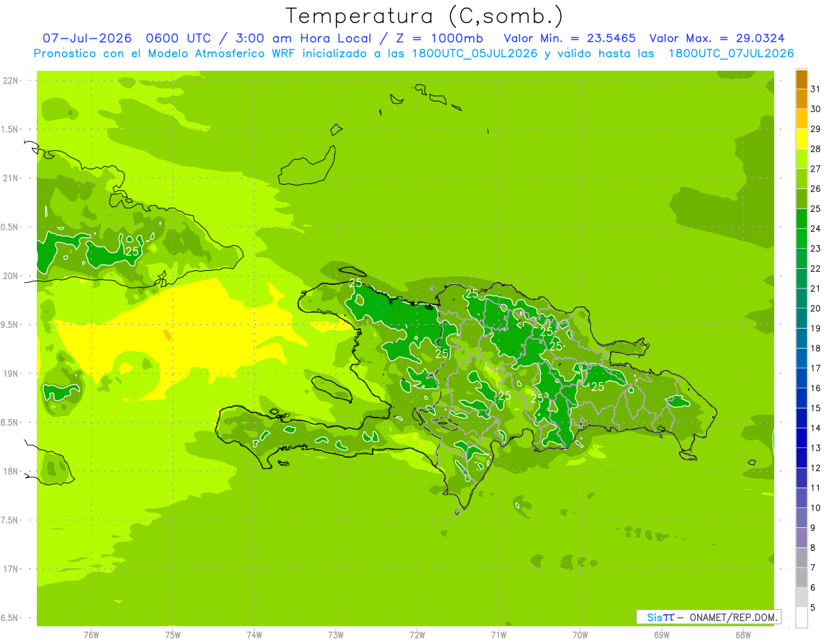Screen dimensions: 834x644
Task: Click the 76W longitude axis label
Action: coord(91,634)
